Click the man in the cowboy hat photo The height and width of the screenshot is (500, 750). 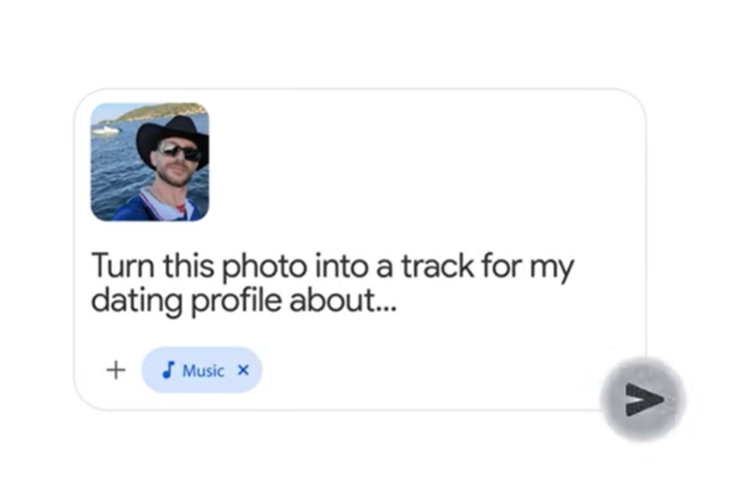(x=150, y=161)
